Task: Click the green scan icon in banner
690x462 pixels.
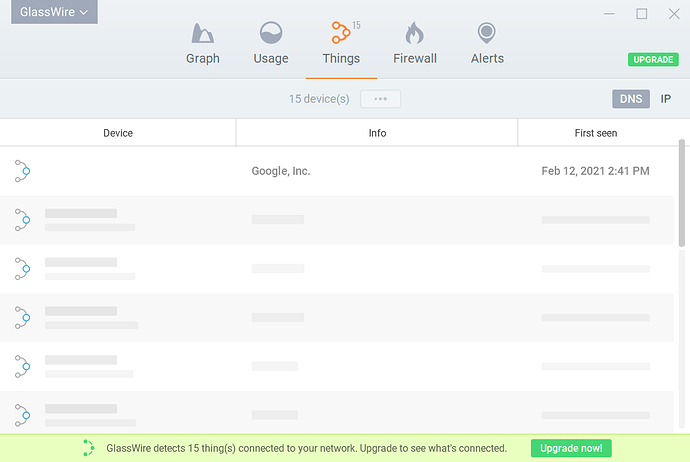Action: point(89,448)
